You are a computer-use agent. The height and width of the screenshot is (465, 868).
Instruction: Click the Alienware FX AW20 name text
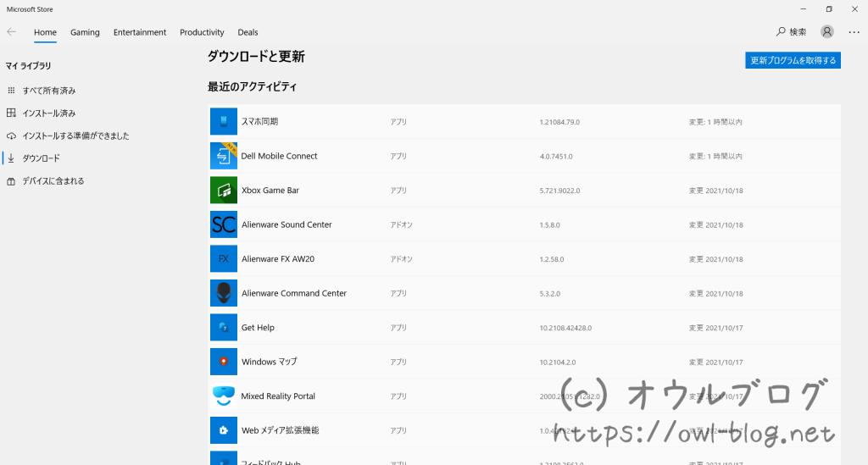278,259
